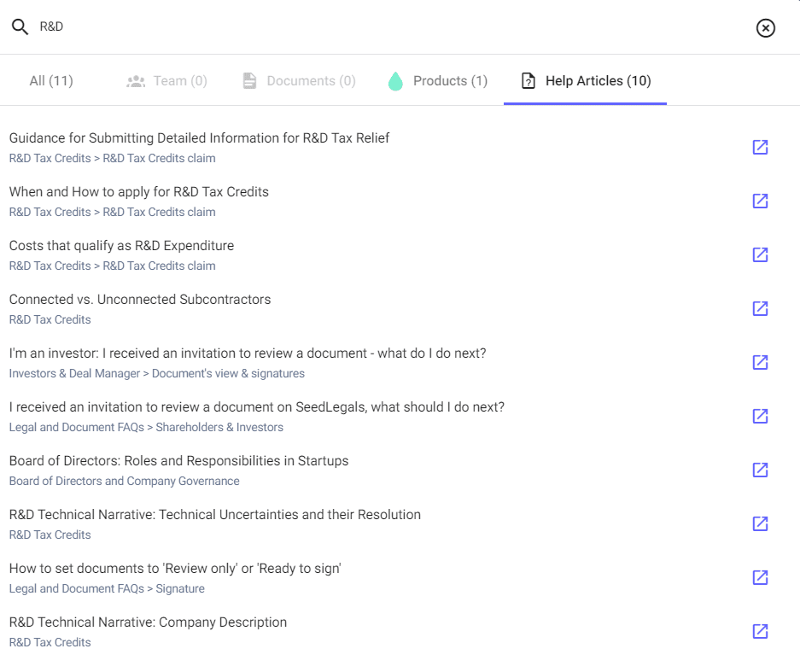
Task: Click external link icon beside I'm an investor article
Action: [760, 362]
